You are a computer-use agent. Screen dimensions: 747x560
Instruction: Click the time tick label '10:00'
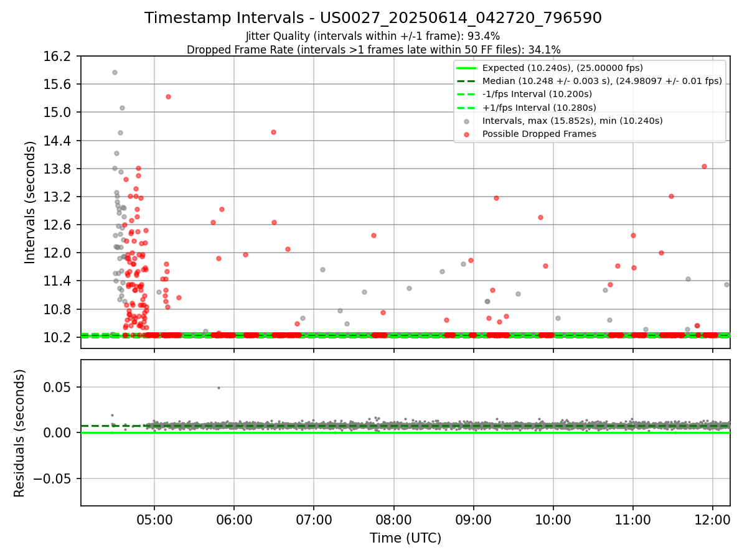553,520
